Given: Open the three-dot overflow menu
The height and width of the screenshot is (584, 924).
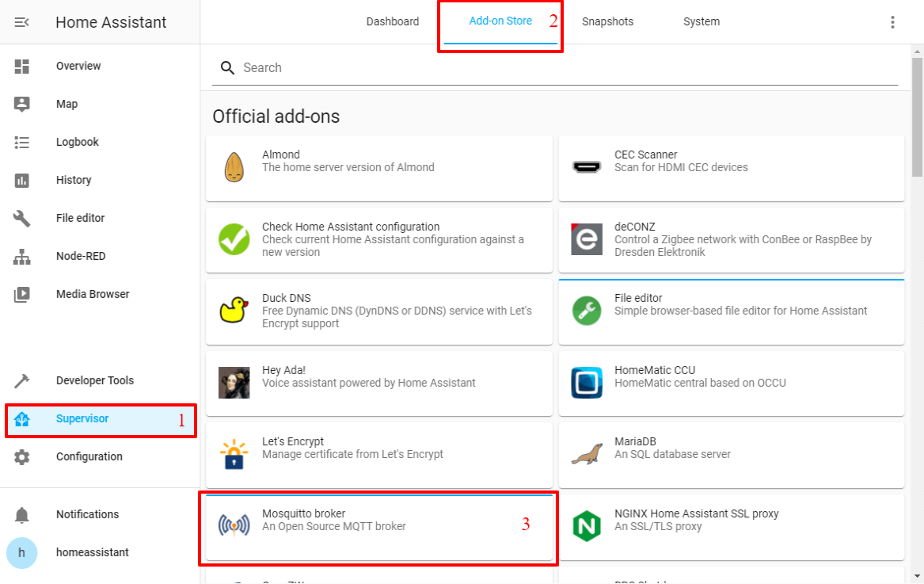Looking at the screenshot, I should pos(892,22).
